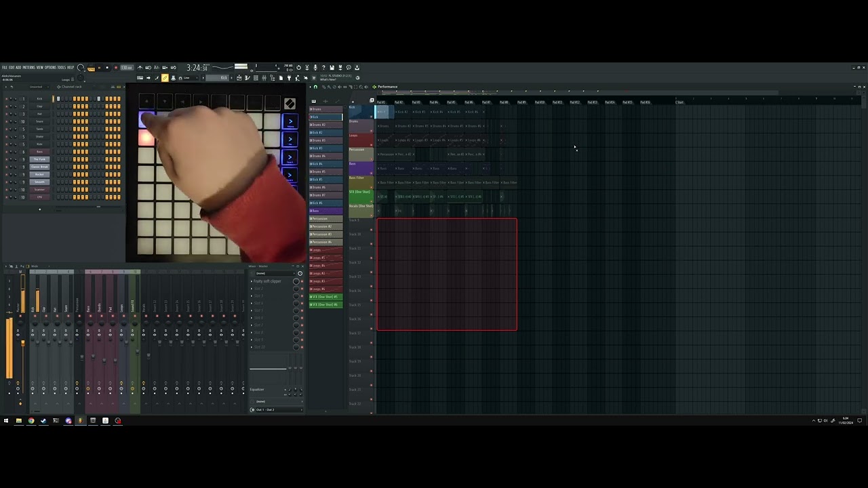Toggle the playlist magnet snap icon
Image resolution: width=868 pixels, height=488 pixels.
pyautogui.click(x=315, y=87)
